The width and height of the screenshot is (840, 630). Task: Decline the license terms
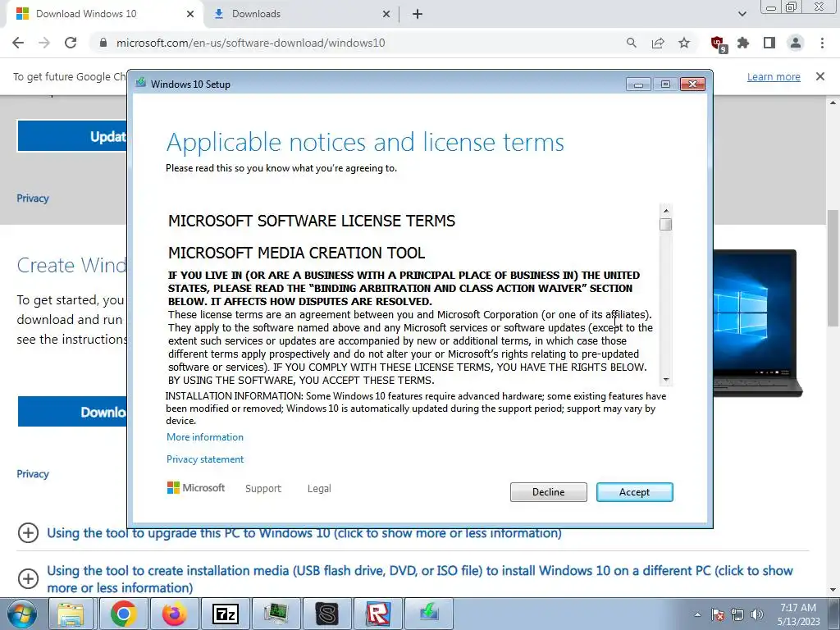click(548, 492)
